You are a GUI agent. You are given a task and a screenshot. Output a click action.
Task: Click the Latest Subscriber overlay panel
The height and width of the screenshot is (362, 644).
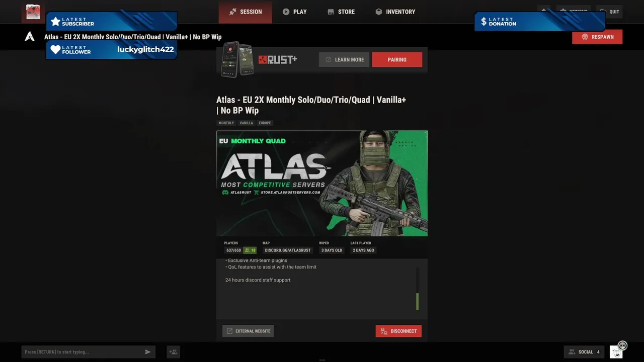pyautogui.click(x=111, y=22)
